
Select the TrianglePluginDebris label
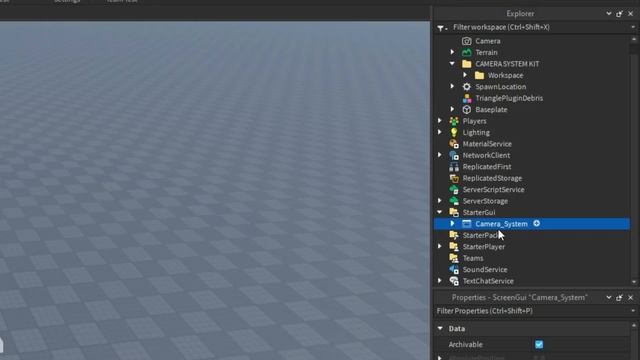509,98
